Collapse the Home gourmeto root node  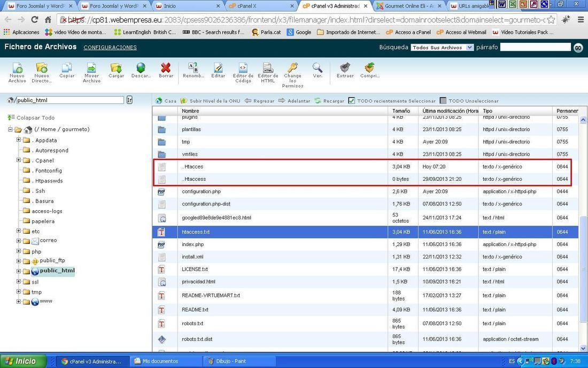[10, 129]
